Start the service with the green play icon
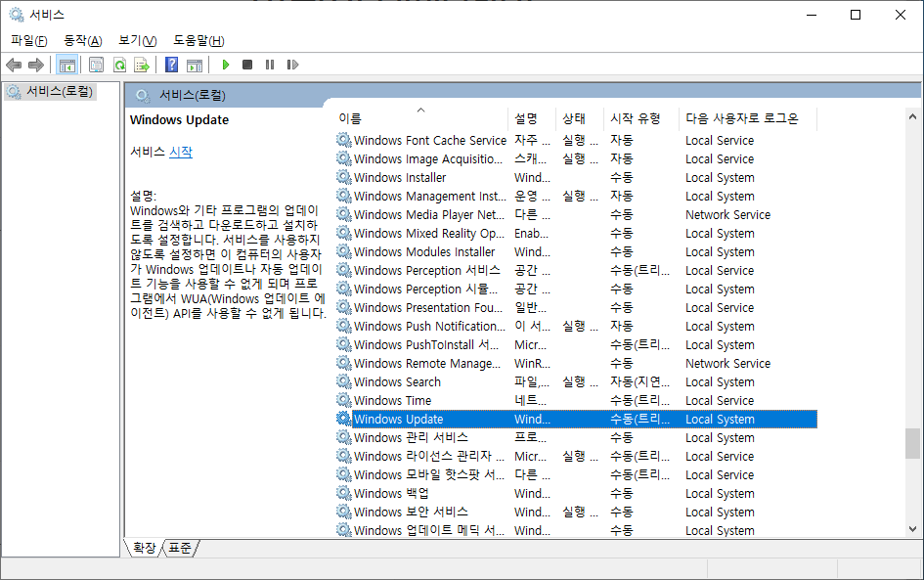Screen dimensions: 924x580 (x=225, y=65)
